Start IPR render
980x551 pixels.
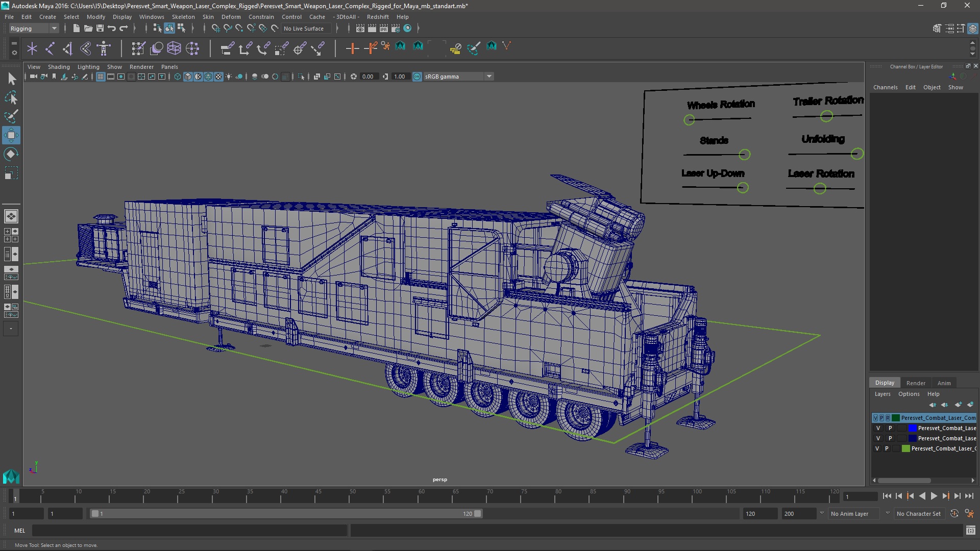[384, 29]
